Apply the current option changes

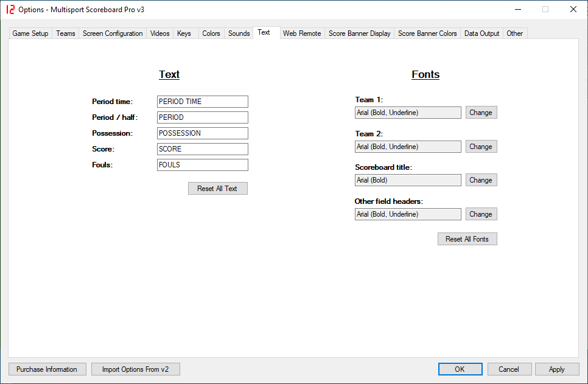coord(556,369)
